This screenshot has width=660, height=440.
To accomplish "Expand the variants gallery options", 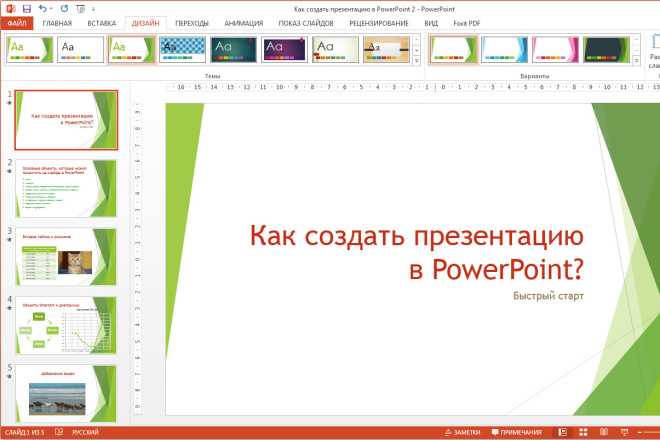I will pyautogui.click(x=636, y=60).
